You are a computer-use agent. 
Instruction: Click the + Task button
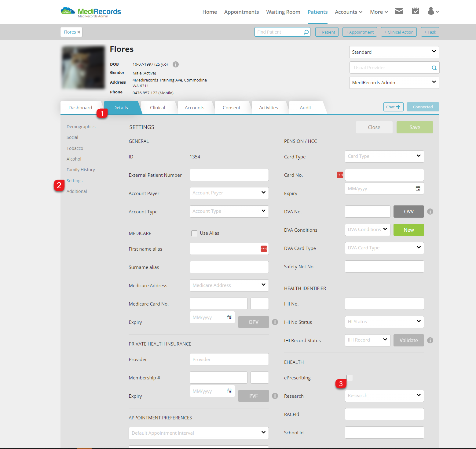tap(430, 32)
